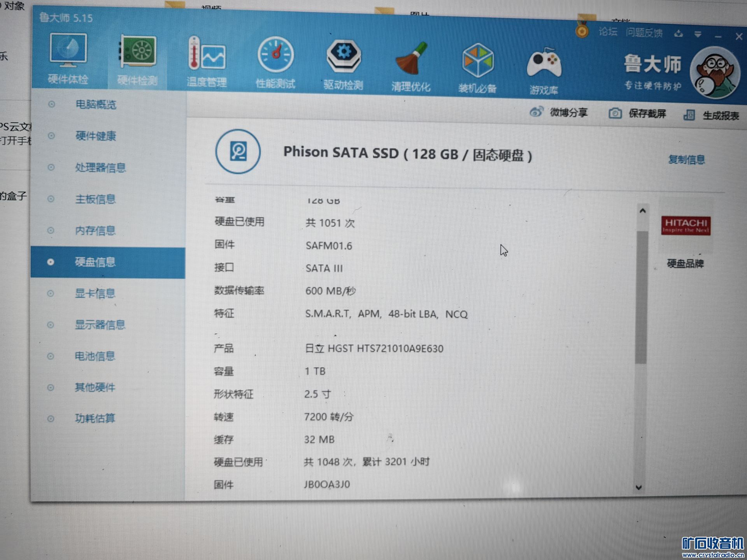Expand the dropdown arrow near window controls
747x560 pixels.
click(697, 34)
